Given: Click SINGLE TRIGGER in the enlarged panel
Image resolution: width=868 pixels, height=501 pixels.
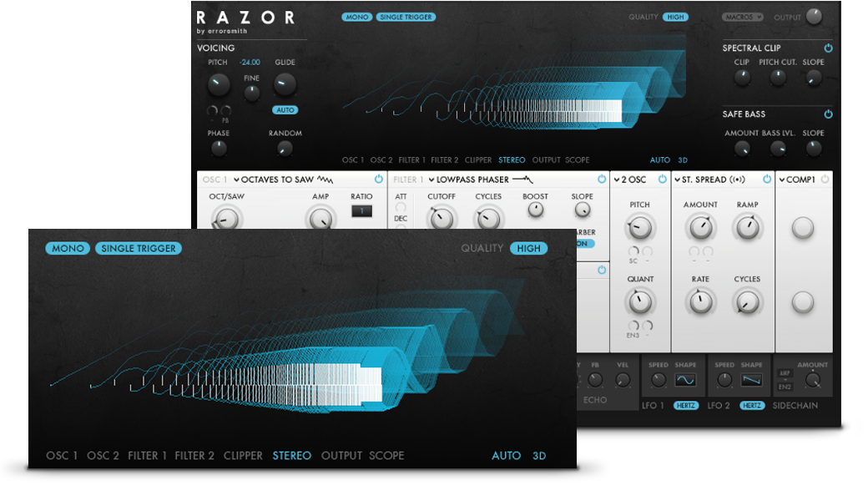Looking at the screenshot, I should [x=139, y=249].
